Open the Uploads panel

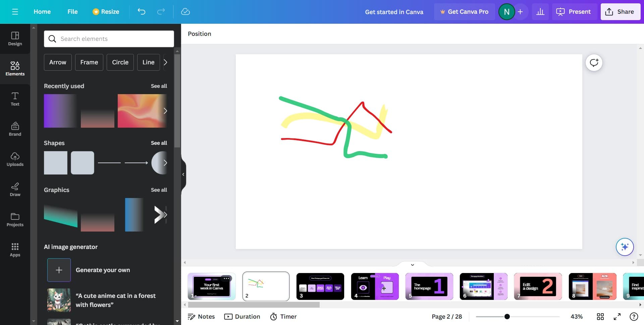pos(15,159)
